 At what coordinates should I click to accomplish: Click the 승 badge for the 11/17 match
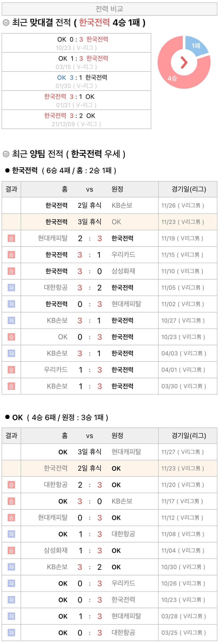(x=11, y=501)
